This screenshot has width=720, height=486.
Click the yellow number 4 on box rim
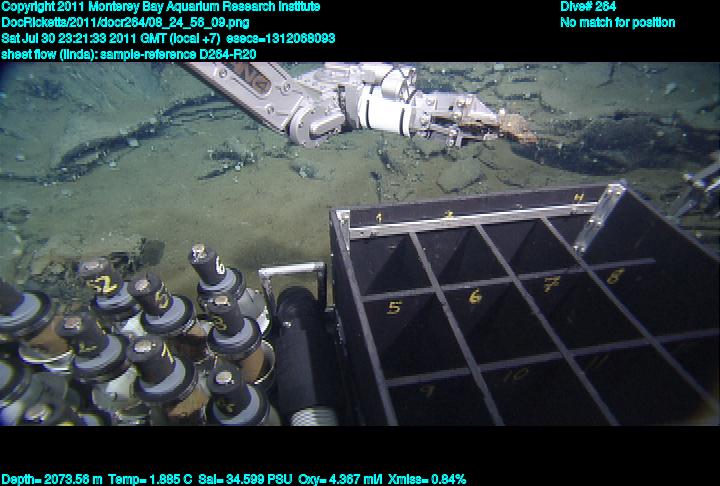point(579,198)
